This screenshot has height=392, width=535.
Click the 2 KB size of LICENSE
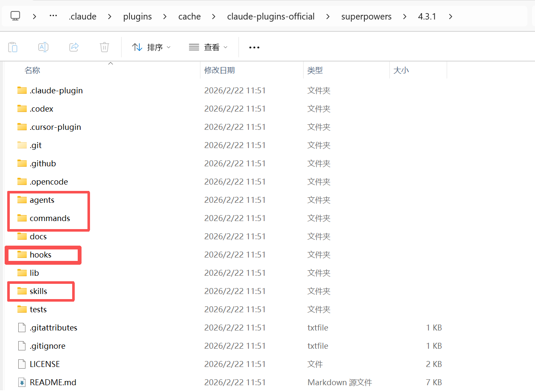(x=434, y=364)
